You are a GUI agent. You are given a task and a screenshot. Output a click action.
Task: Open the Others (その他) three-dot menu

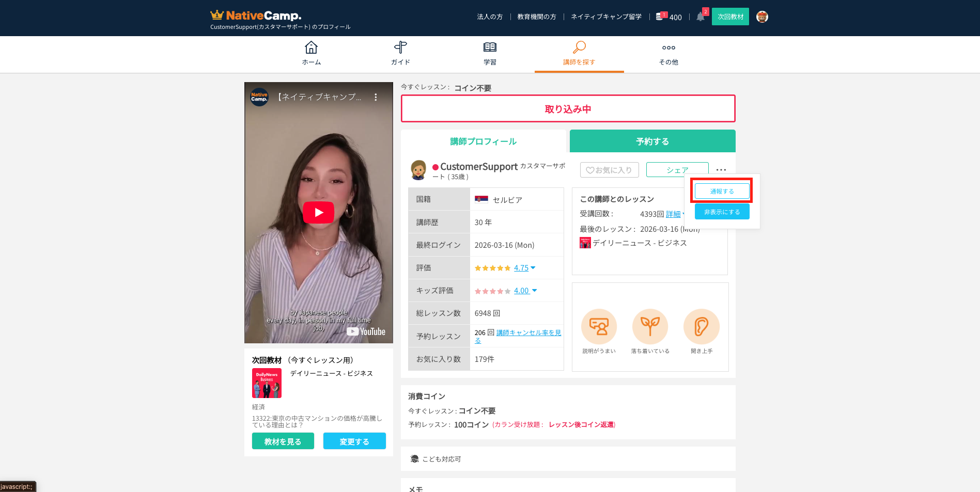[x=668, y=47]
